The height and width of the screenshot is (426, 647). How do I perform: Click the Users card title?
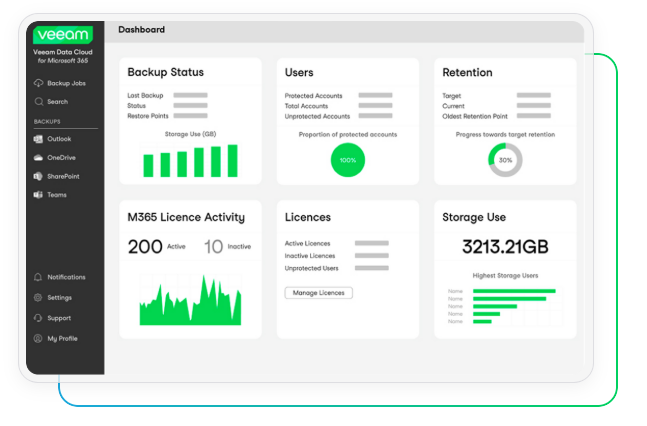point(299,73)
